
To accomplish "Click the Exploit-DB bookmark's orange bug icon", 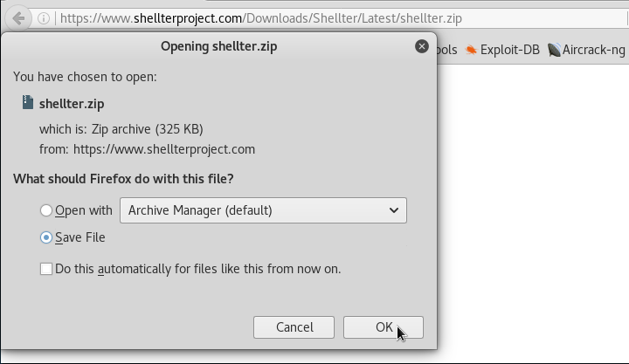I will point(471,50).
